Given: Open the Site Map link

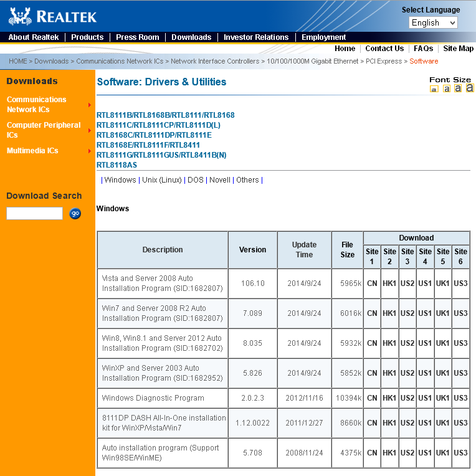Looking at the screenshot, I should click(x=458, y=49).
